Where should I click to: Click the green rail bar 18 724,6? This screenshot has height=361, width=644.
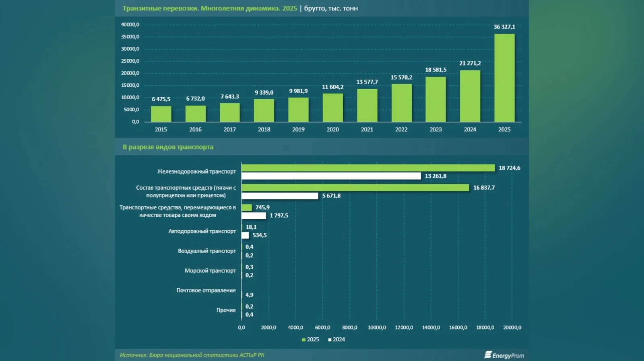click(368, 168)
